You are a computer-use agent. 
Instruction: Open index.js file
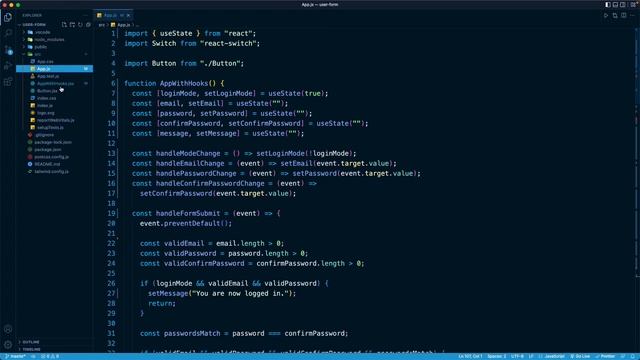tap(54, 105)
